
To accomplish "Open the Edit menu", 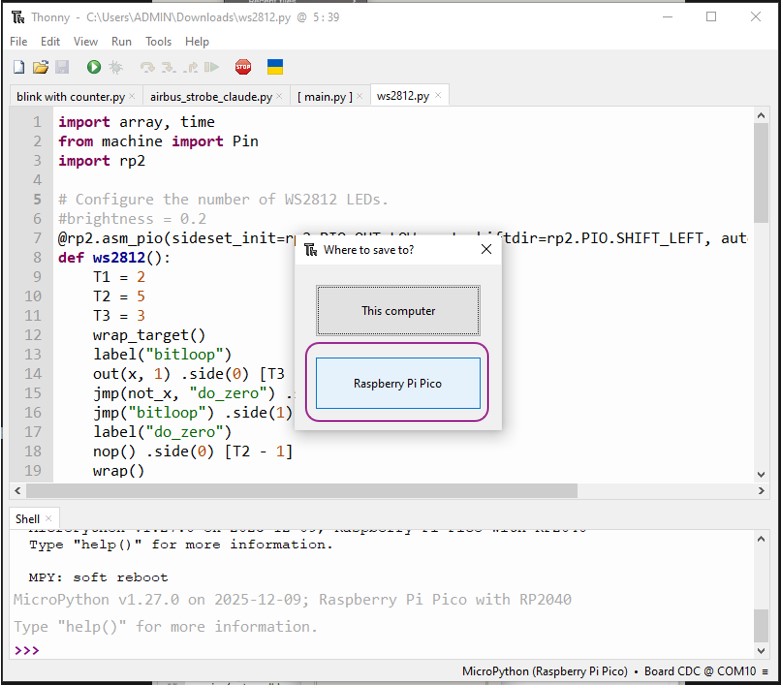I will click(50, 41).
